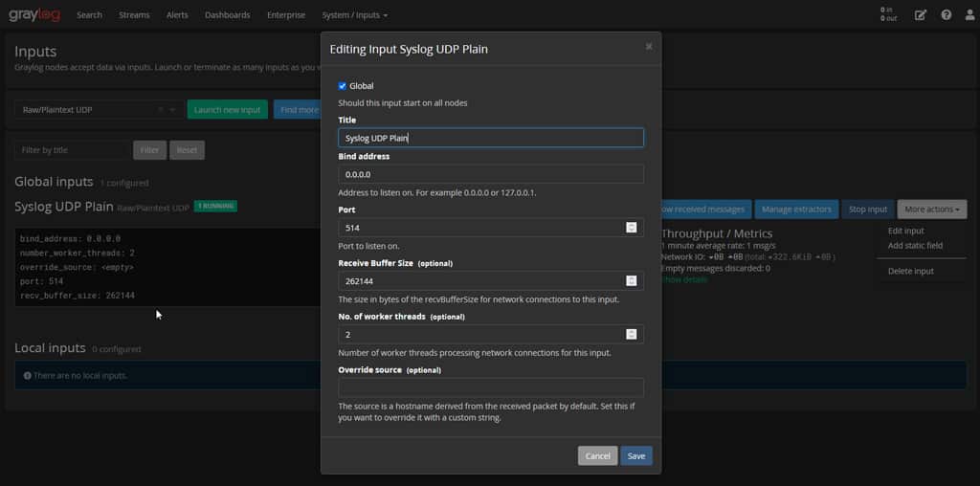Click the worker threads spinner
This screenshot has width=980, height=486.
632,334
